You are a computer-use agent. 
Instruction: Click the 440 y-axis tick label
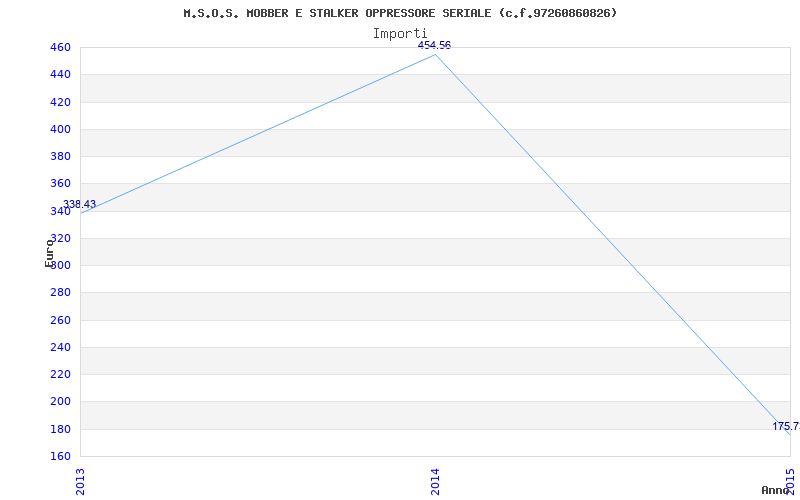[x=60, y=74]
